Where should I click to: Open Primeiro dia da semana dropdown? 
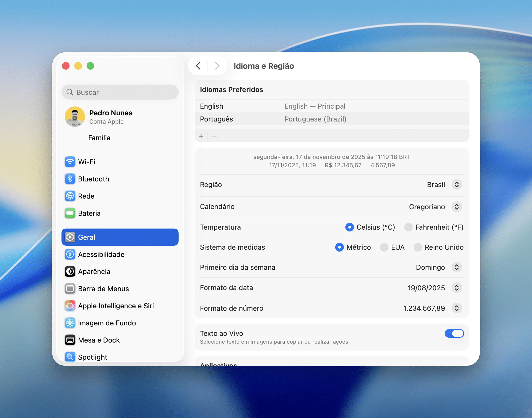click(457, 267)
